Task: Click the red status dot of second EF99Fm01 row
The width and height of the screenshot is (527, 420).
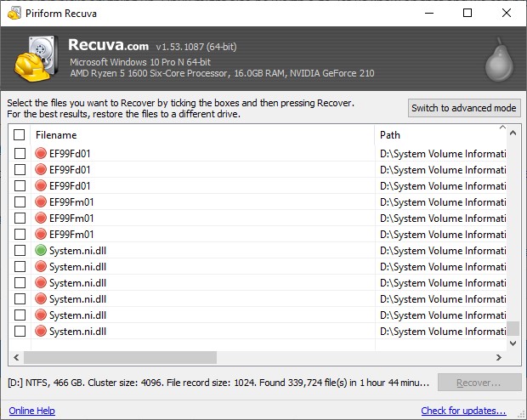Action: tap(41, 218)
